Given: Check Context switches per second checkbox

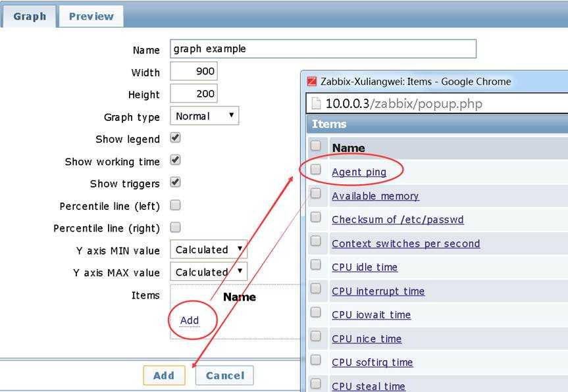Looking at the screenshot, I should 315,241.
